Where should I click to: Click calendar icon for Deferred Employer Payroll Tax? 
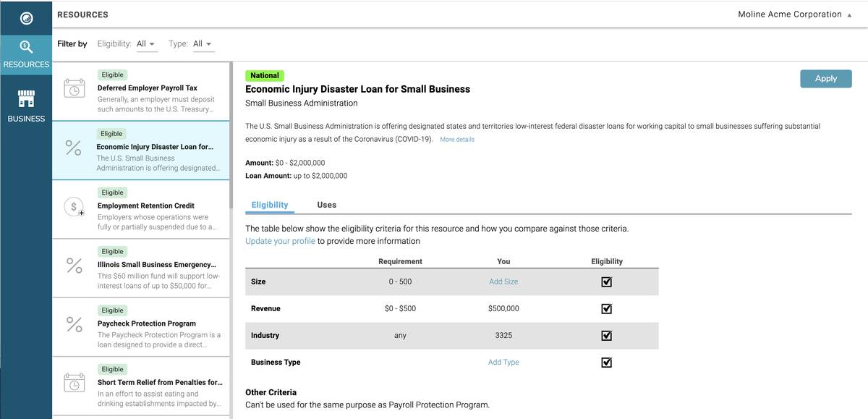click(x=74, y=88)
